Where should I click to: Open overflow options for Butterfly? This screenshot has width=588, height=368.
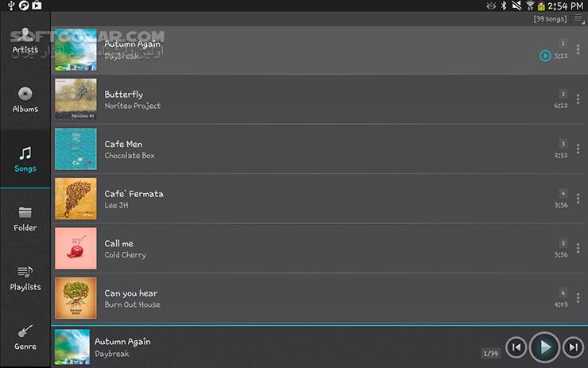pyautogui.click(x=578, y=99)
